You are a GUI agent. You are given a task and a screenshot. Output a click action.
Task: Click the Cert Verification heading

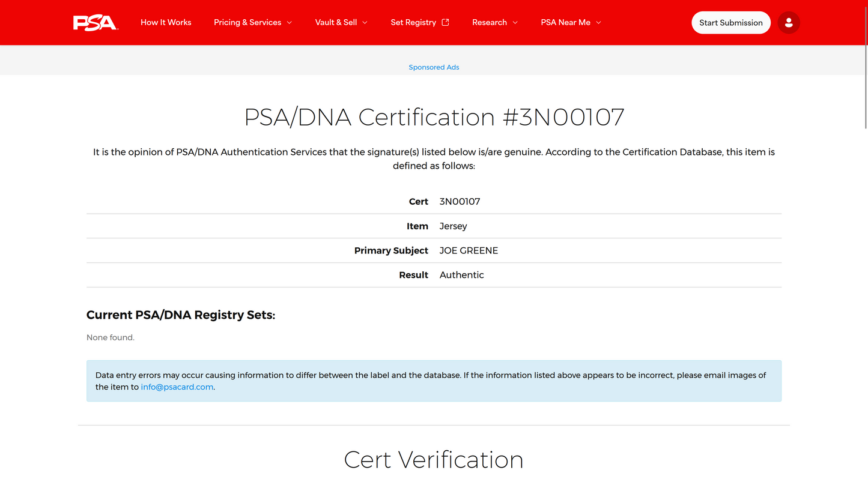click(x=434, y=460)
